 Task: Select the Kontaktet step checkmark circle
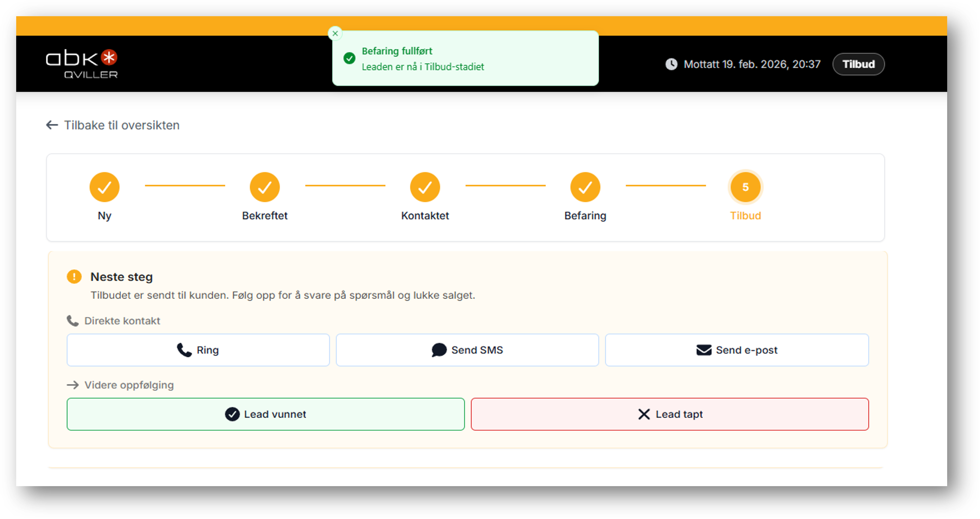click(x=425, y=187)
